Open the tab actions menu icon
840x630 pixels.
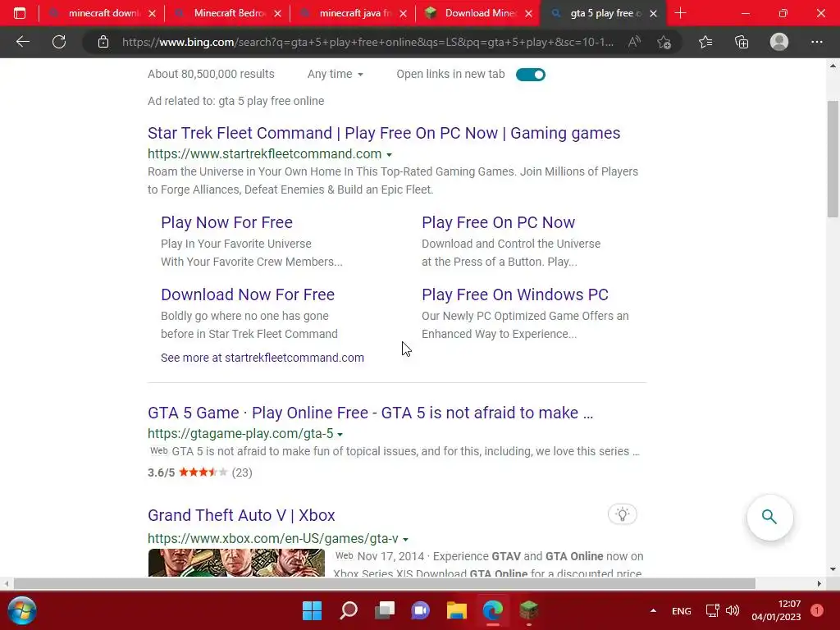click(x=20, y=13)
